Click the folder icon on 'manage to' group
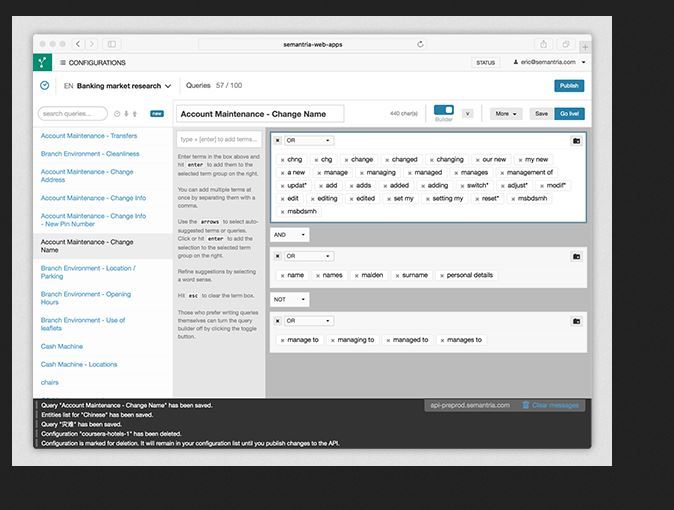The height and width of the screenshot is (510, 674). coord(576,321)
